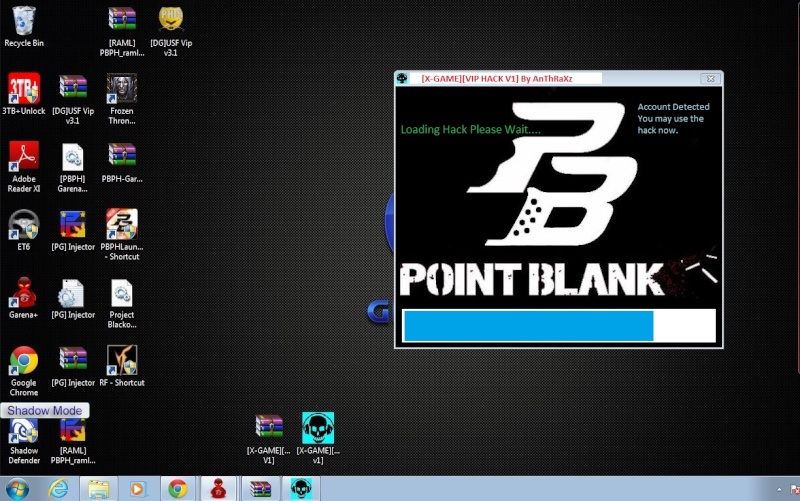Close the [X-GAME][VIP HACK V1] window
This screenshot has height=501, width=800.
point(710,79)
